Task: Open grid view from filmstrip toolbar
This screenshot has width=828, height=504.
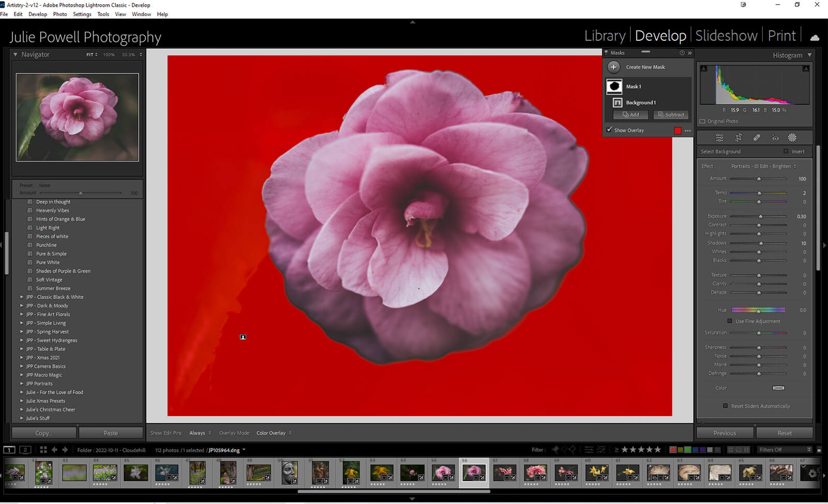Action: [x=43, y=450]
